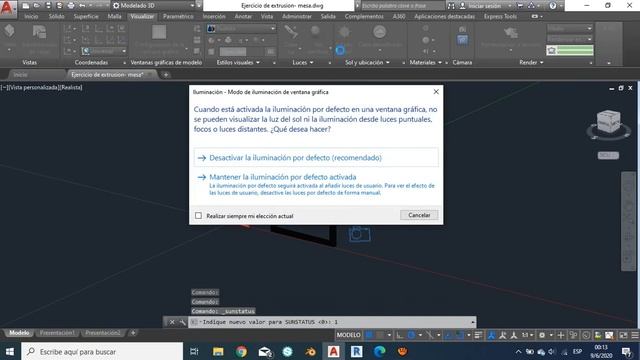Expand the Estilos visuales panel arrow
The width and height of the screenshot is (640, 360).
(x=258, y=62)
